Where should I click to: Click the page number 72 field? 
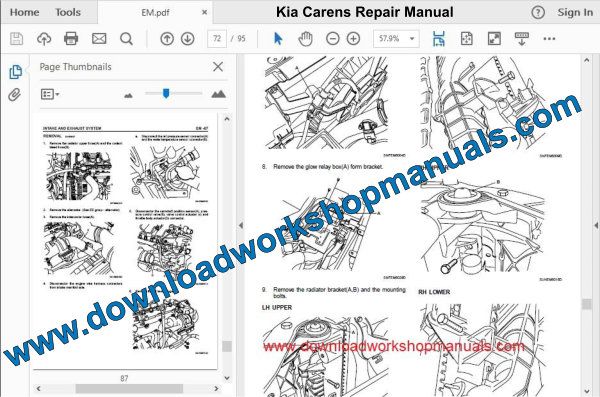[217, 39]
